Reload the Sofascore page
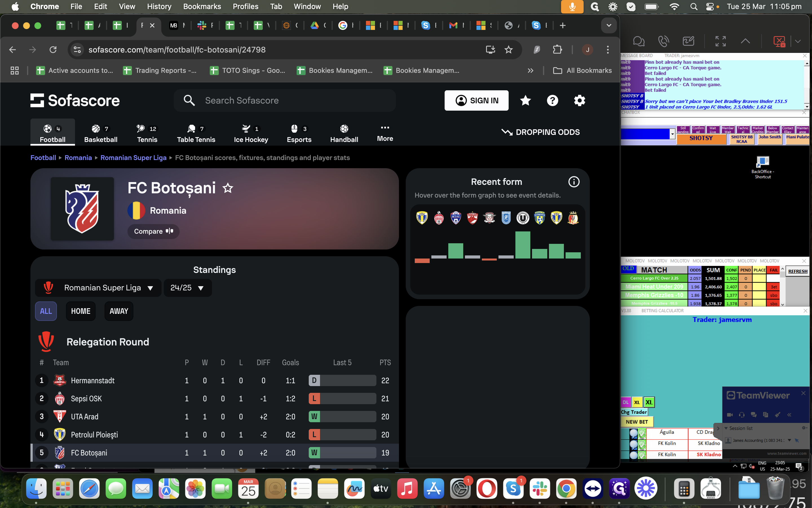 [x=53, y=50]
